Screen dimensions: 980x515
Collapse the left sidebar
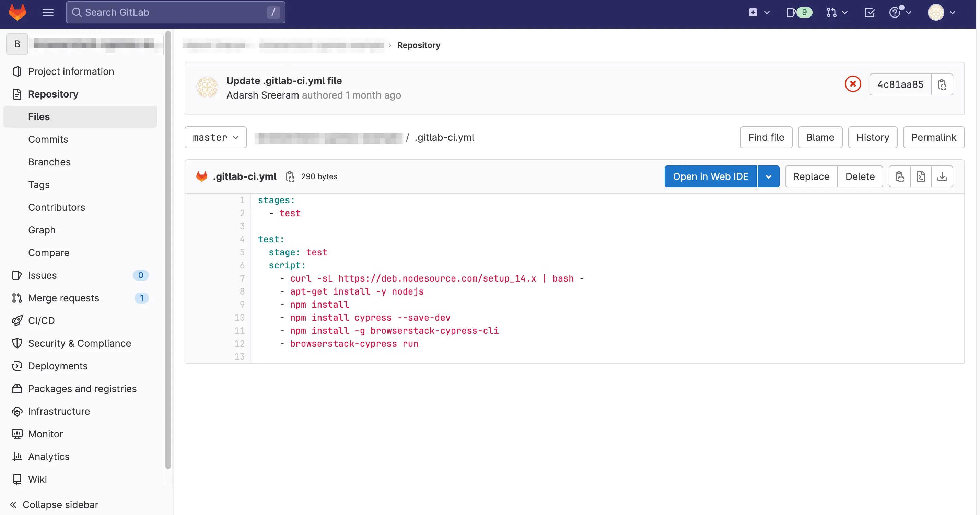click(53, 504)
